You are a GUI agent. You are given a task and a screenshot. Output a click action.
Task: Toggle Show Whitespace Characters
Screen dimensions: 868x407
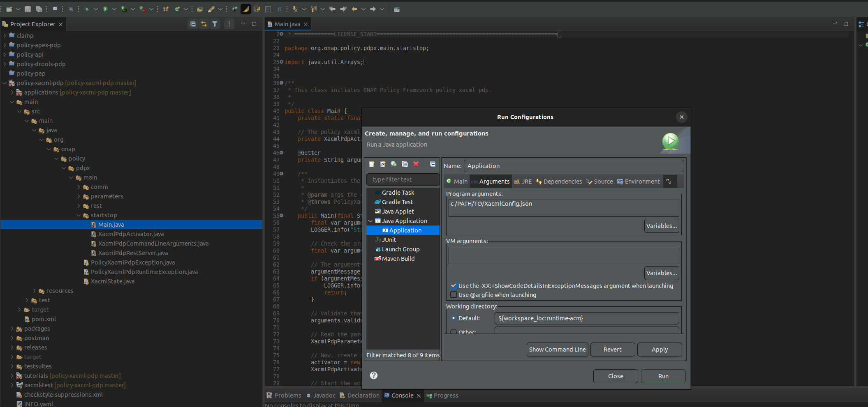[x=279, y=9]
